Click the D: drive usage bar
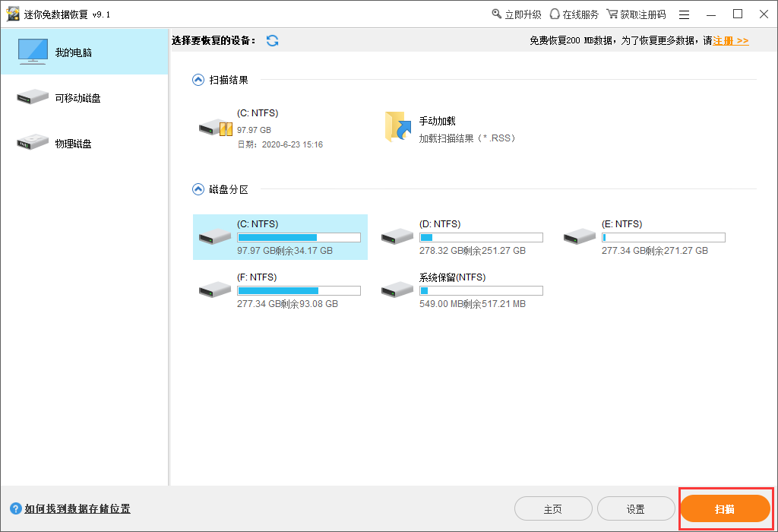 tap(481, 238)
